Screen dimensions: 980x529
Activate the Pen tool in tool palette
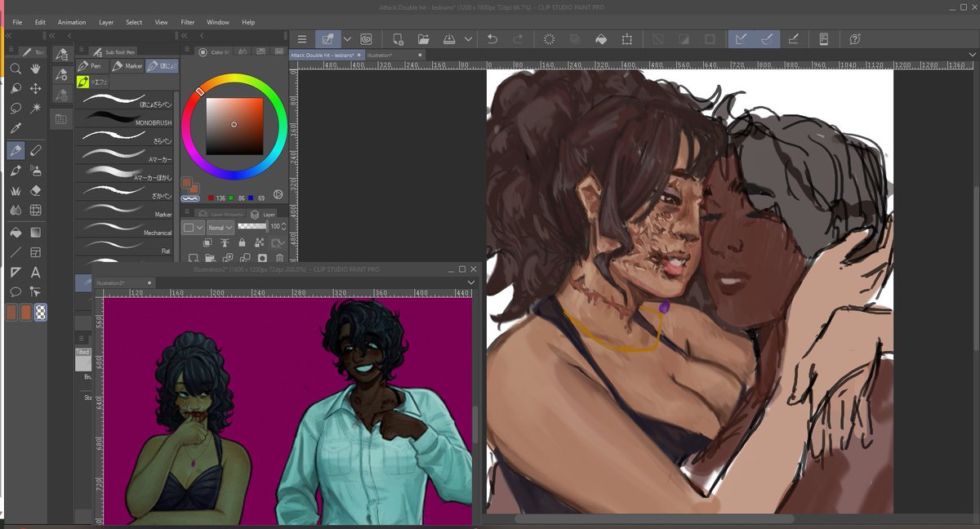pyautogui.click(x=16, y=150)
